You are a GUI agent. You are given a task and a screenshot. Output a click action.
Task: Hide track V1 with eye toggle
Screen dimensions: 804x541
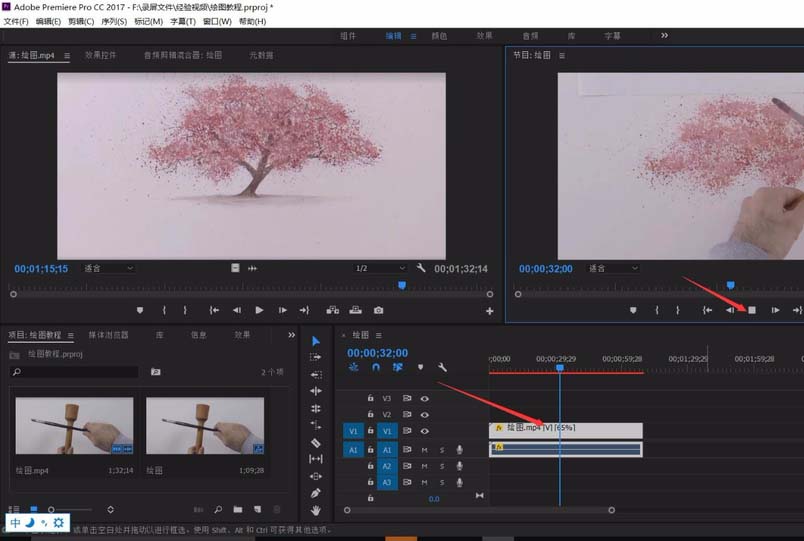pyautogui.click(x=425, y=431)
